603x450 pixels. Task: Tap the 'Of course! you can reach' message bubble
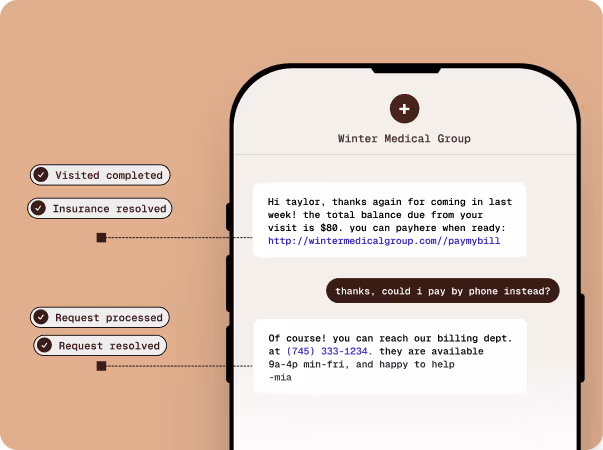point(390,357)
